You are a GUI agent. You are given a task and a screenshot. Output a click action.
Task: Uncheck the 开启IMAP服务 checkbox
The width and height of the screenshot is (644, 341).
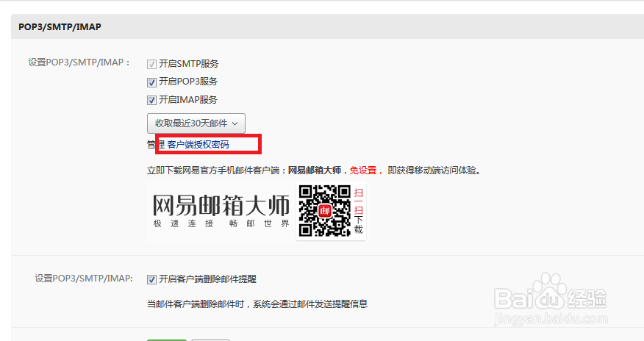151,100
